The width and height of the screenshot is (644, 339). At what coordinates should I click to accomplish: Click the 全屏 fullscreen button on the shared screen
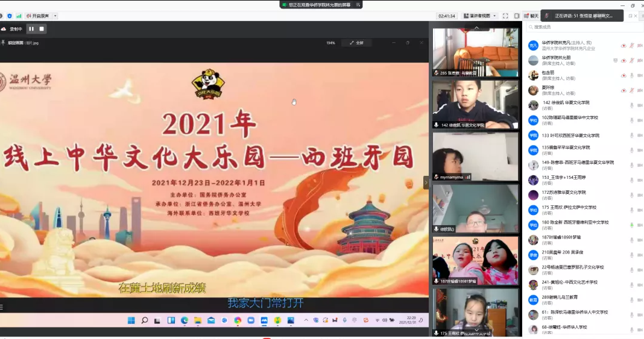coord(356,43)
